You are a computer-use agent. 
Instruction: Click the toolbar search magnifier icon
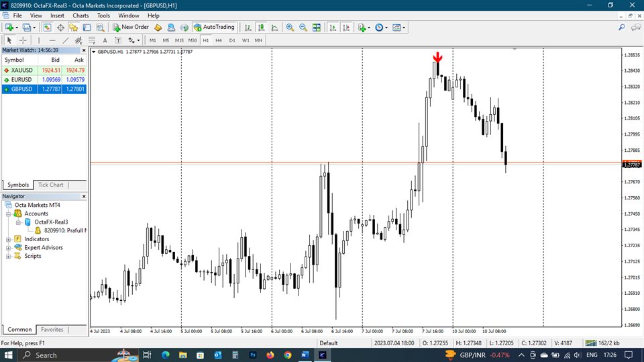tap(622, 28)
